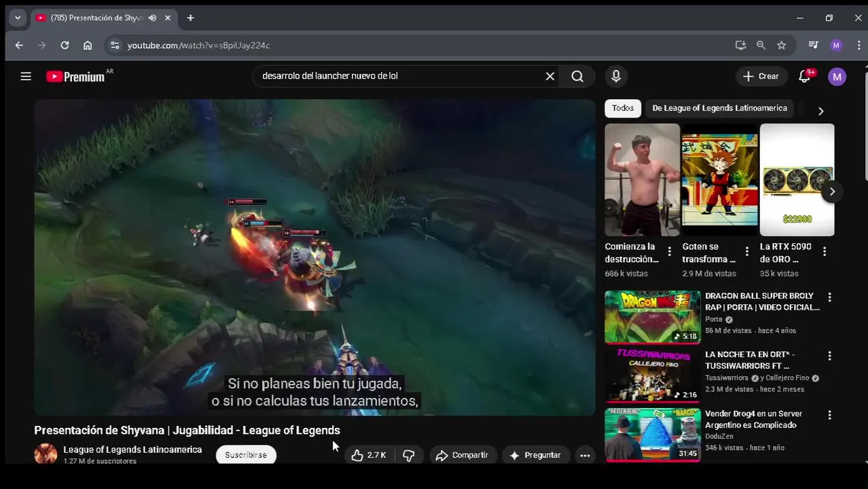Screen dimensions: 868x489
Task: Click Porta channel name
Action: pos(714,319)
